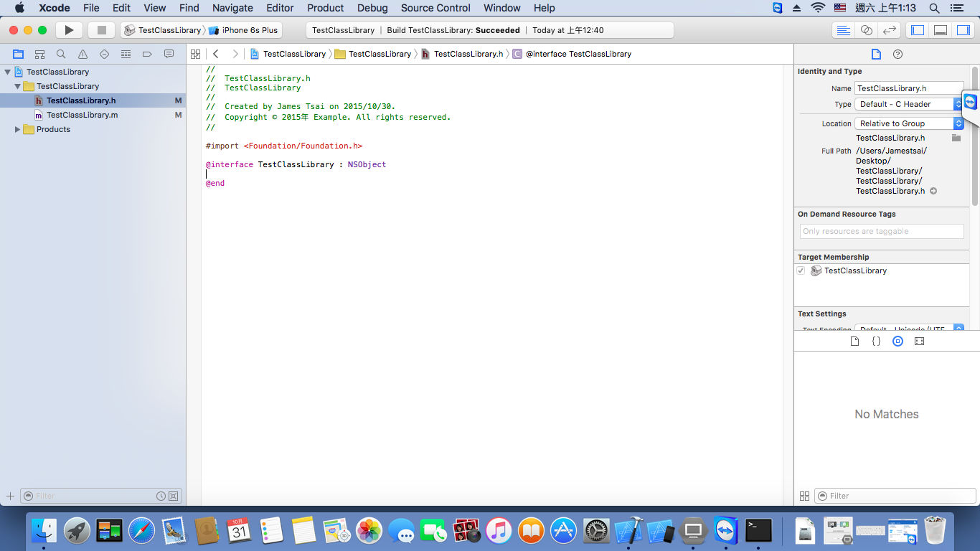Toggle recent files filter

161,496
